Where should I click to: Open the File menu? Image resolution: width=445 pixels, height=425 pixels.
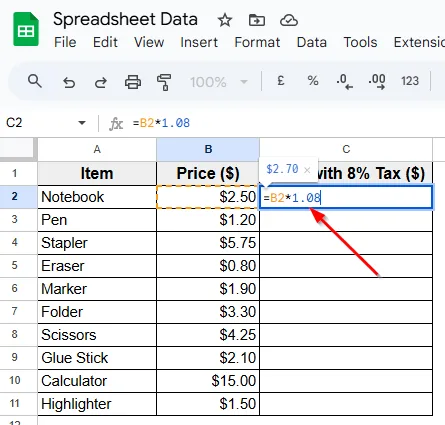click(65, 42)
